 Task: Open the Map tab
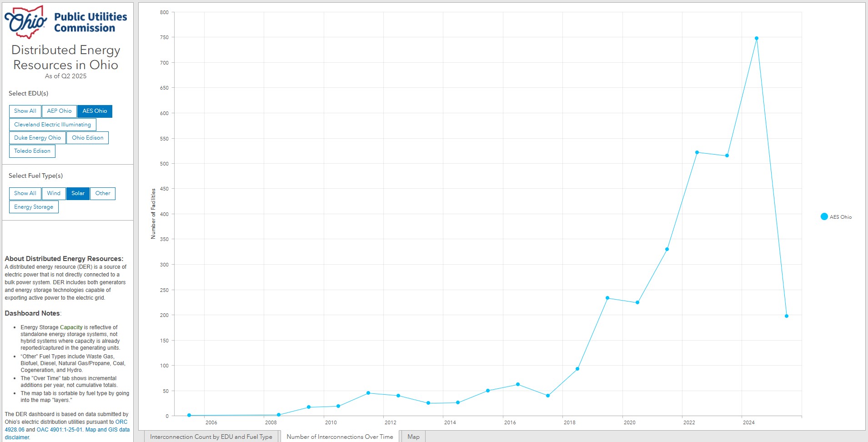[x=413, y=437]
